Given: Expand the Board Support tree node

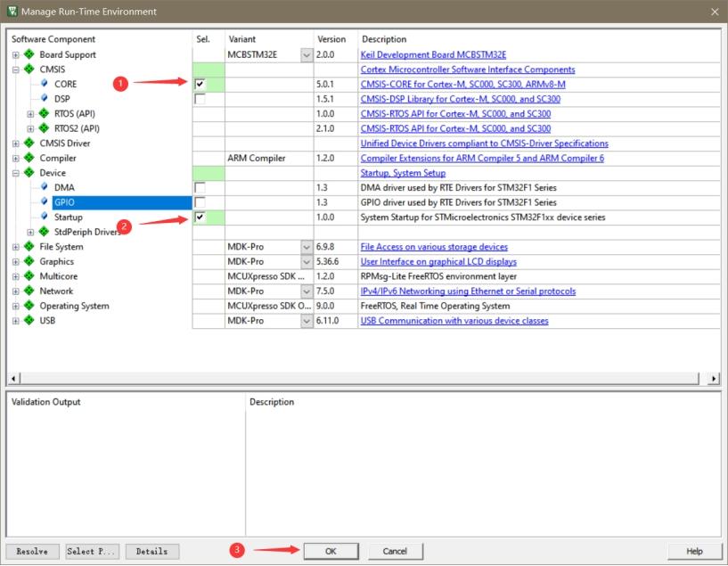Looking at the screenshot, I should pos(16,54).
